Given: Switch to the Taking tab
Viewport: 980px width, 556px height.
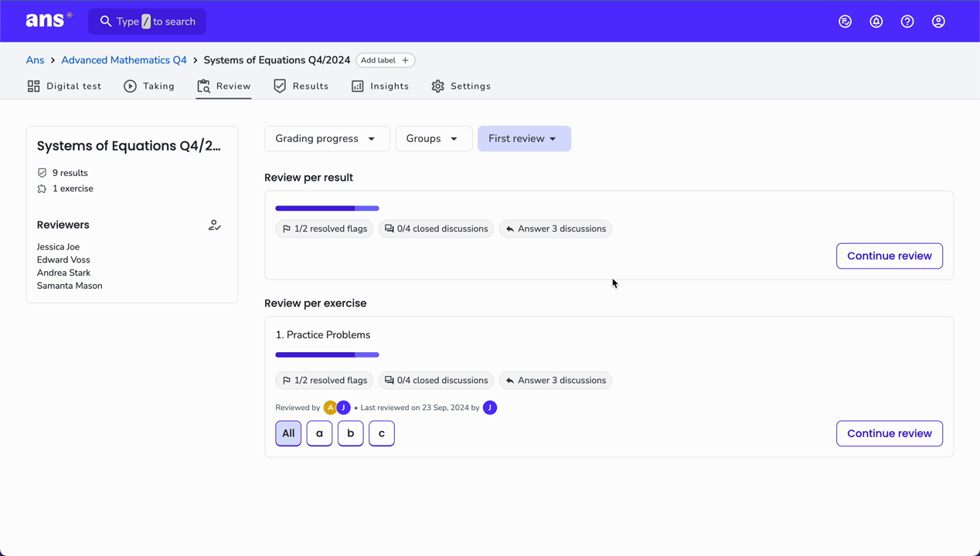Looking at the screenshot, I should [149, 86].
